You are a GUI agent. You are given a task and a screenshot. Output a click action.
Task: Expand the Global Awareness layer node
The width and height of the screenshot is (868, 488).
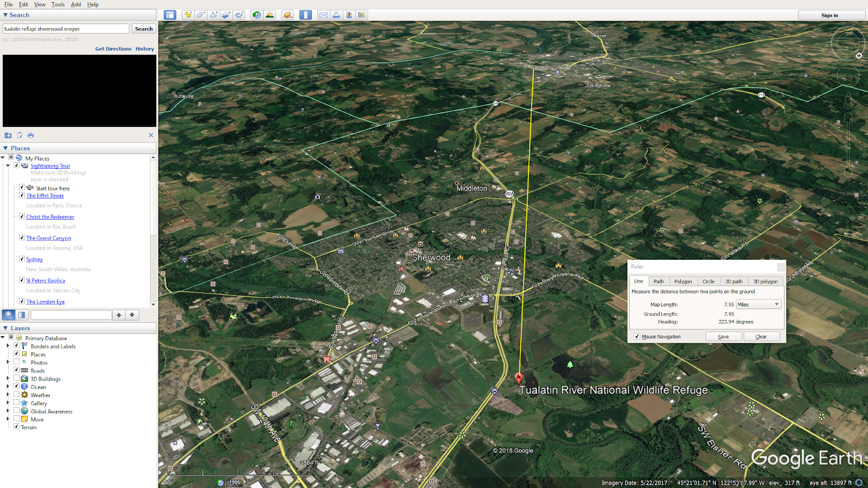pyautogui.click(x=8, y=411)
